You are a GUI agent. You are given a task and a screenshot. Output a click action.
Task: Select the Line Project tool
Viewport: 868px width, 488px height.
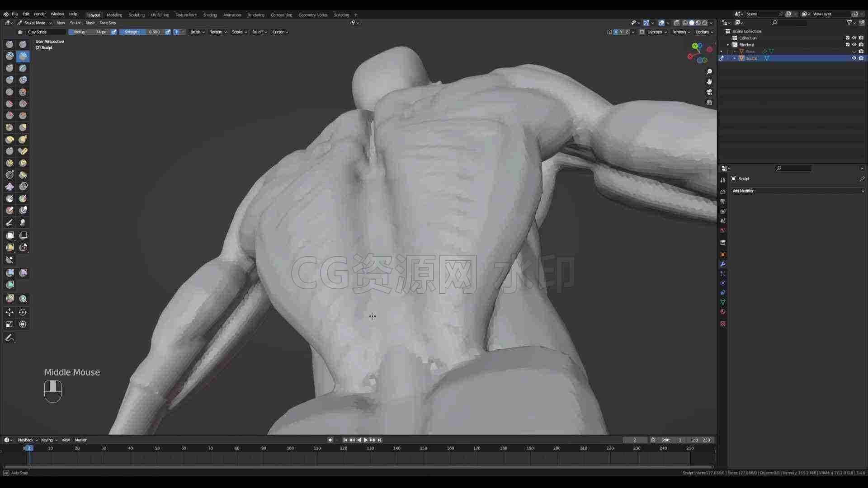pos(9,259)
